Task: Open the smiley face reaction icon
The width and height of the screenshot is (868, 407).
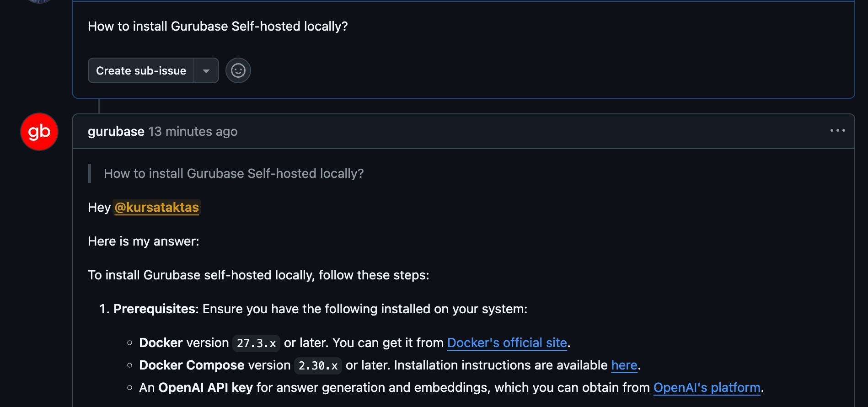Action: 238,70
